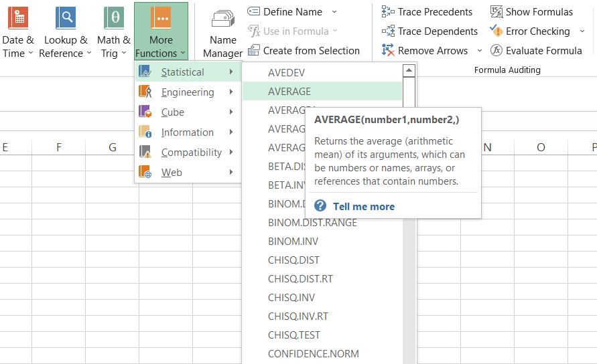Click the Tell me more link

click(x=363, y=207)
